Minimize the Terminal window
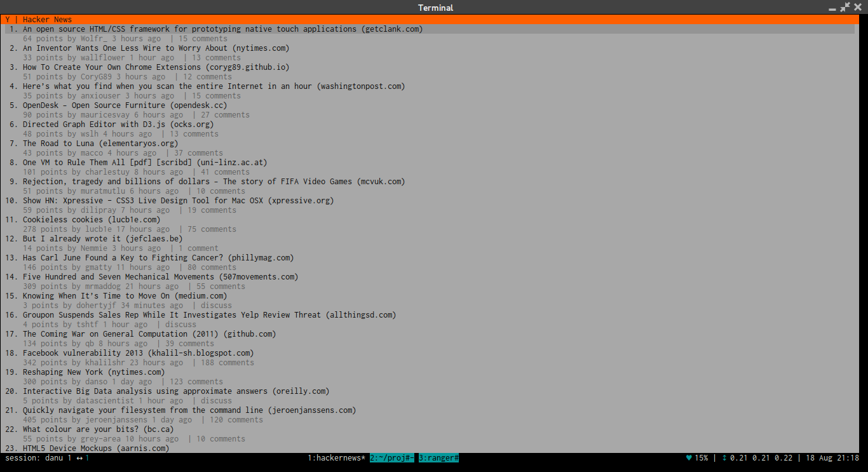Viewport: 868px width, 472px height. pos(832,8)
